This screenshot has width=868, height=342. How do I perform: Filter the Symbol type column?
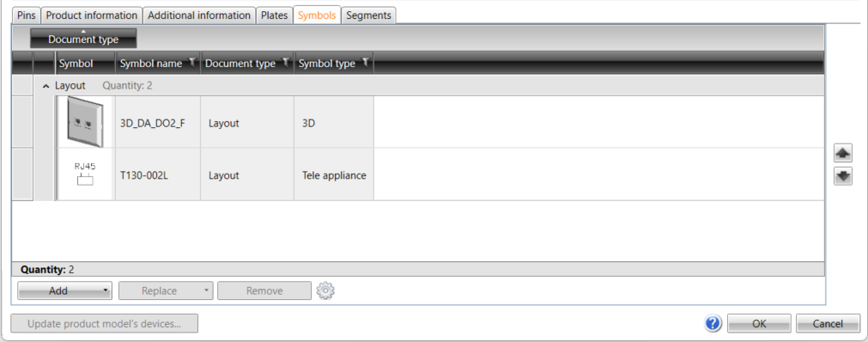(366, 63)
